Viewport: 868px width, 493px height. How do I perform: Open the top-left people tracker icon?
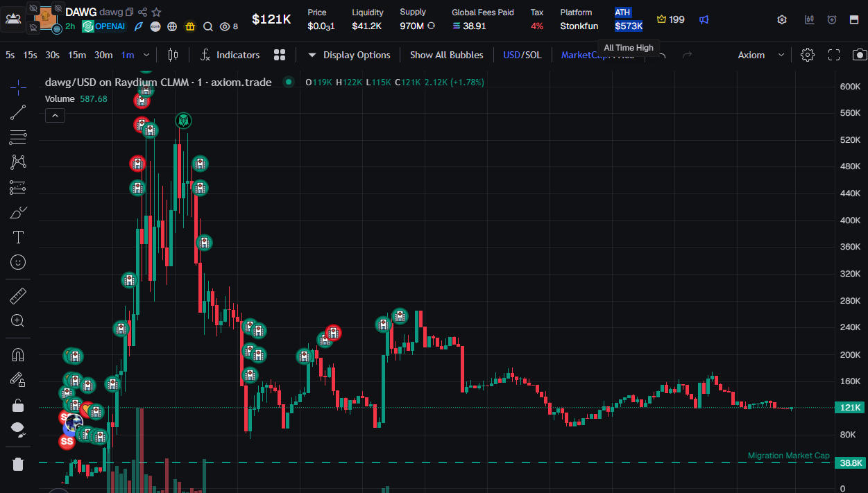point(12,18)
